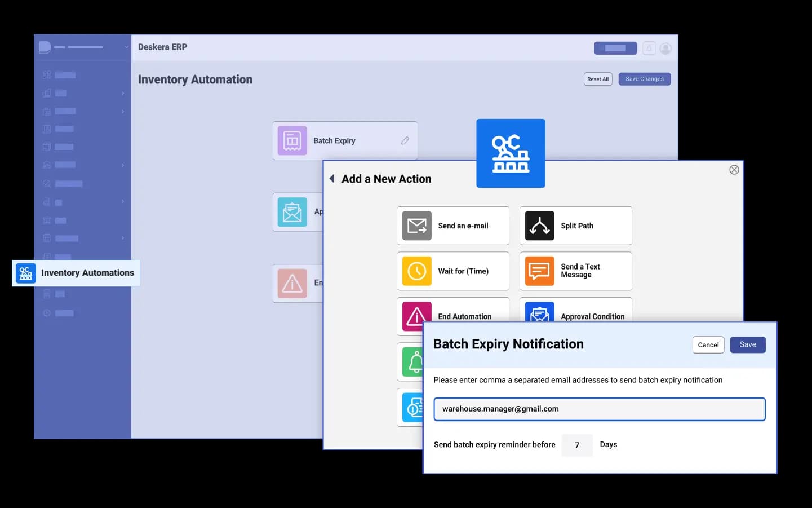Click the pencil edit icon on Batch Expiry
Image resolution: width=812 pixels, height=508 pixels.
tap(405, 141)
